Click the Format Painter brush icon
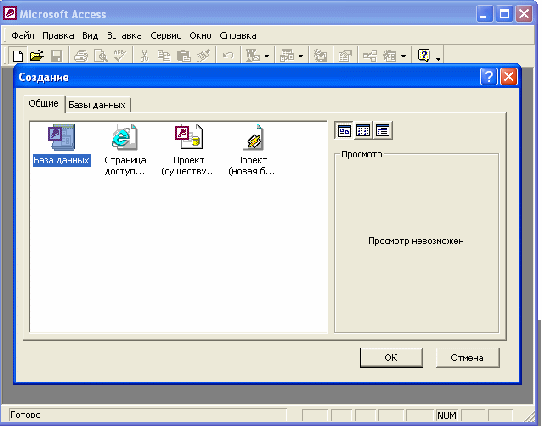This screenshot has width=542, height=427. click(203, 56)
